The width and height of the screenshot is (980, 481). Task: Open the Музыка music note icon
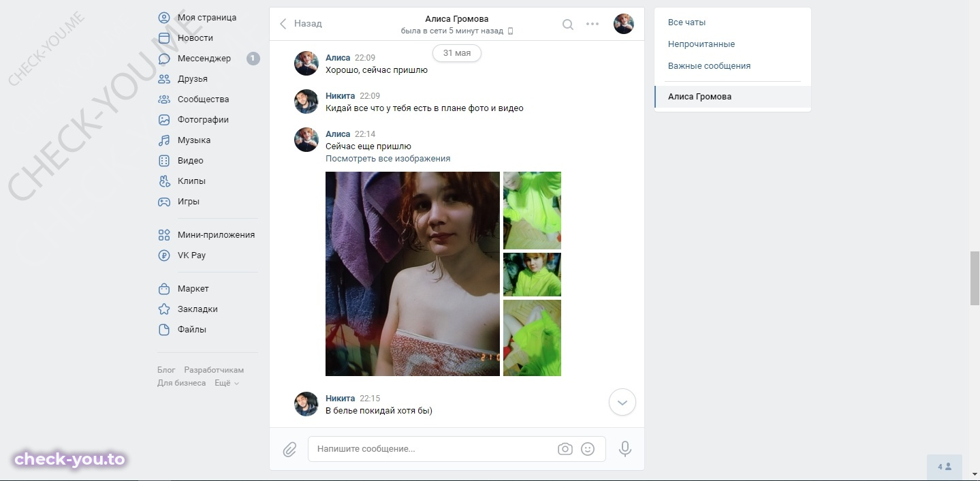pos(164,140)
